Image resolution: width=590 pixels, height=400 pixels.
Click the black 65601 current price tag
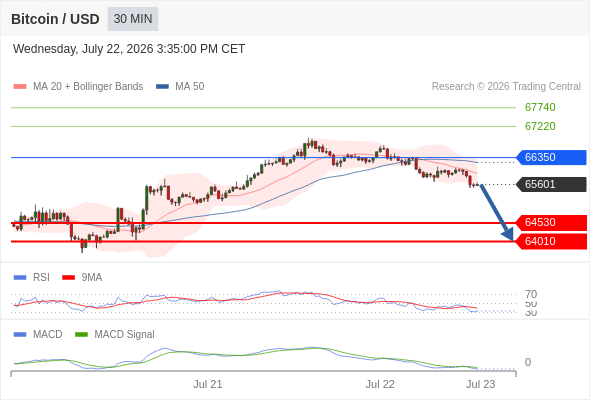551,184
